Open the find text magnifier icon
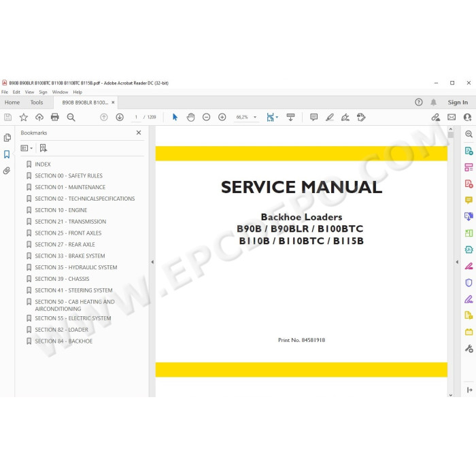 point(71,117)
